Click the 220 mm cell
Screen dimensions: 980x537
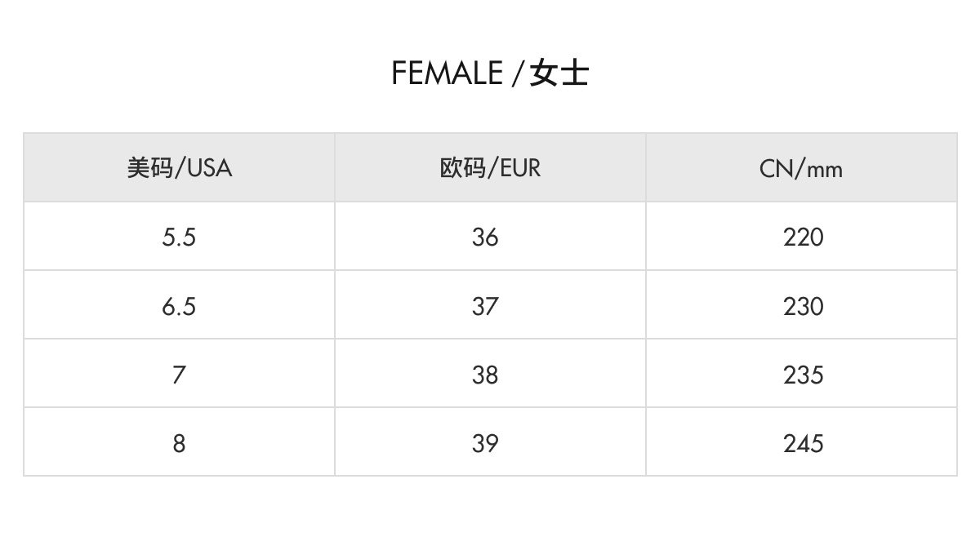pos(804,237)
